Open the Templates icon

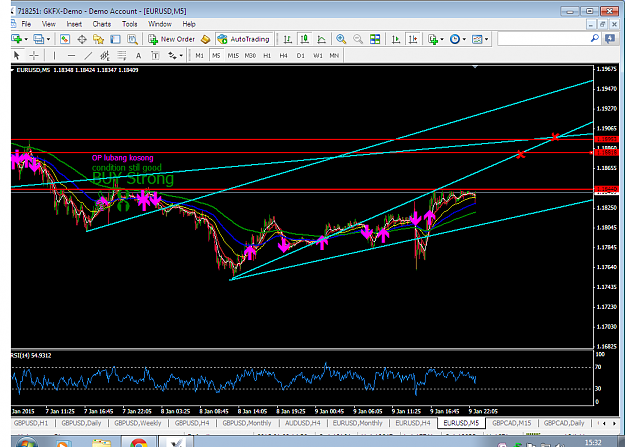pyautogui.click(x=477, y=39)
